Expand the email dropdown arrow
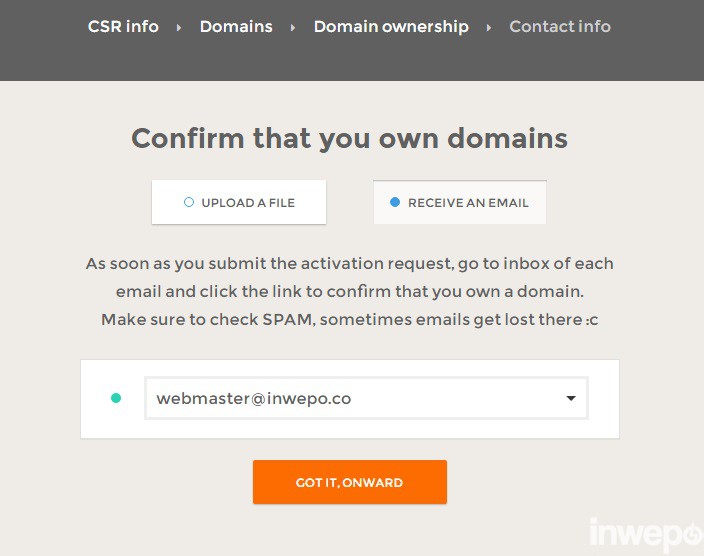Viewport: 704px width, 556px height. tap(571, 398)
